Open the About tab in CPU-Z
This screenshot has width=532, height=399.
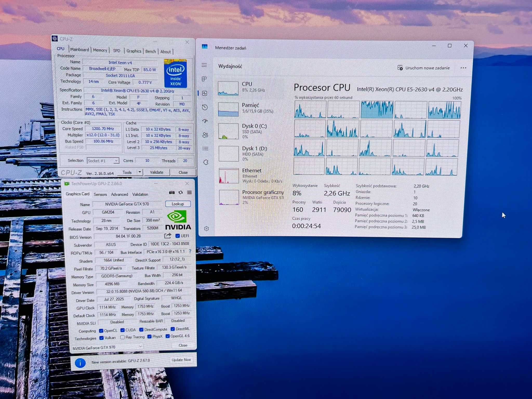click(165, 52)
